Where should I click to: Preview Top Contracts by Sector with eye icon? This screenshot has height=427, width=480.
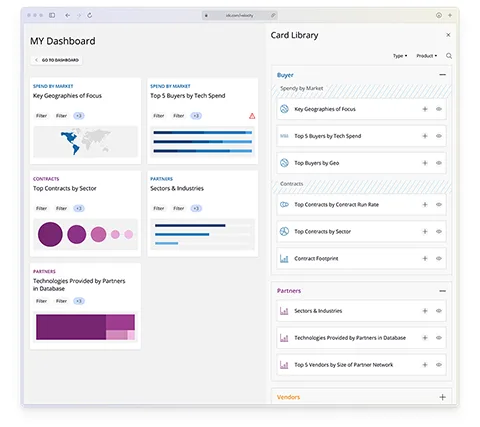[439, 231]
